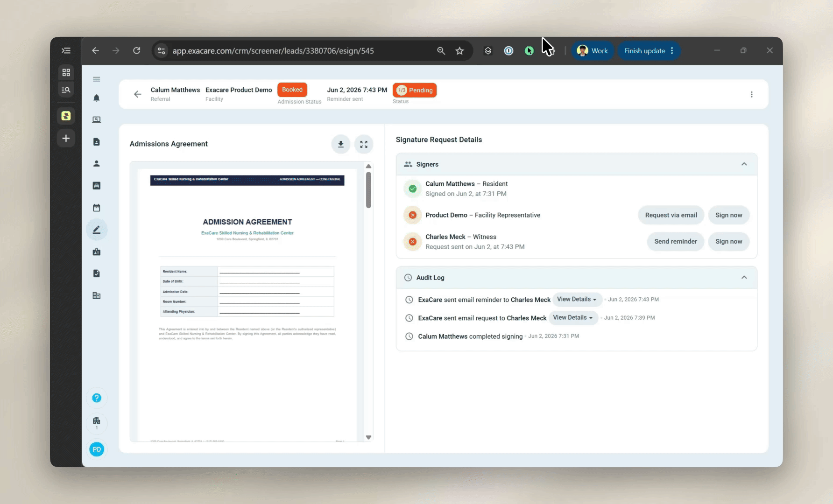Click the Pending status badge
This screenshot has height=504, width=833.
[x=415, y=90]
